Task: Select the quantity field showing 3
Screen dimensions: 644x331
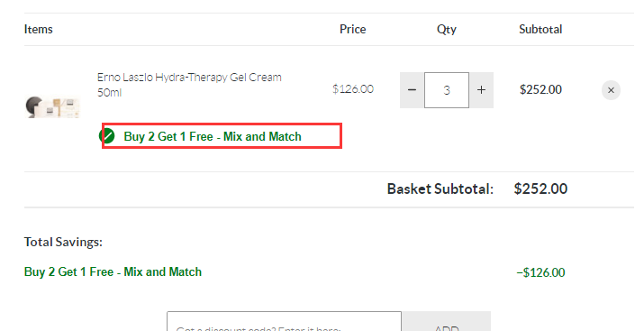Action: (x=447, y=90)
